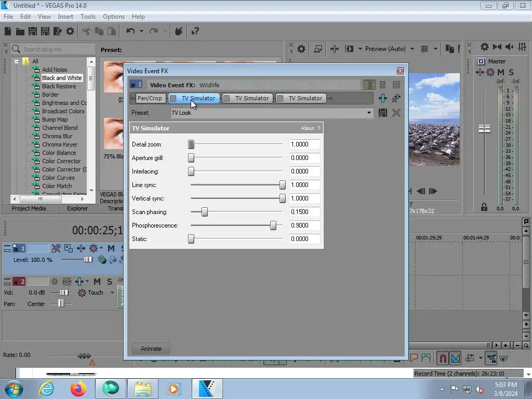
Task: Click the Split Screen View icon in preview
Action: point(349,49)
